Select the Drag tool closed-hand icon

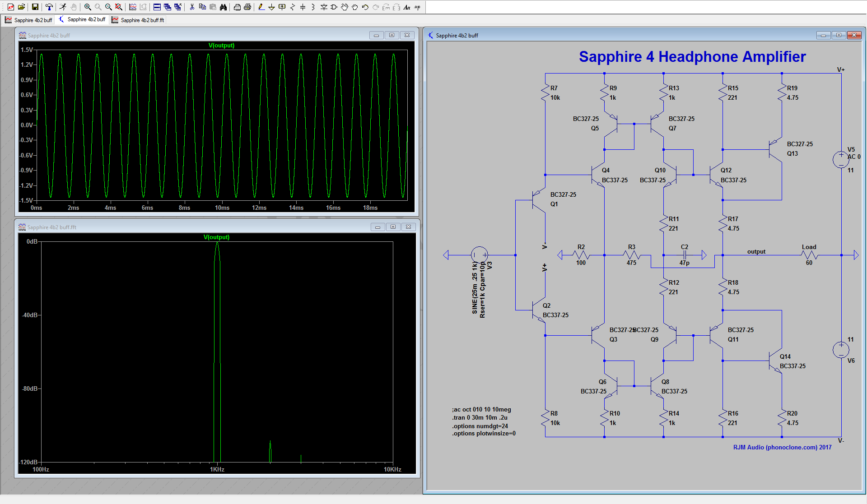point(355,7)
